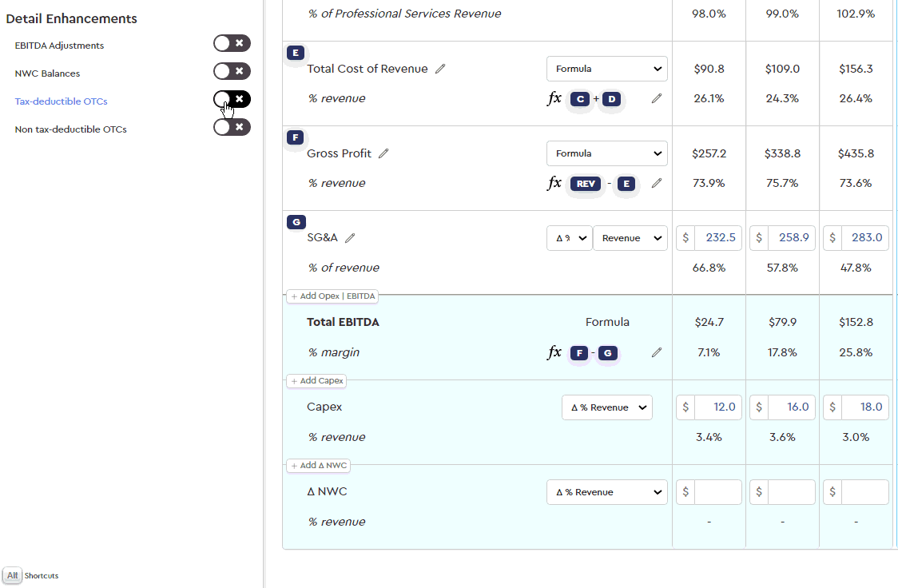898x588 pixels.
Task: Open Total Cost of Revenue Formula dropdown
Action: click(x=606, y=69)
